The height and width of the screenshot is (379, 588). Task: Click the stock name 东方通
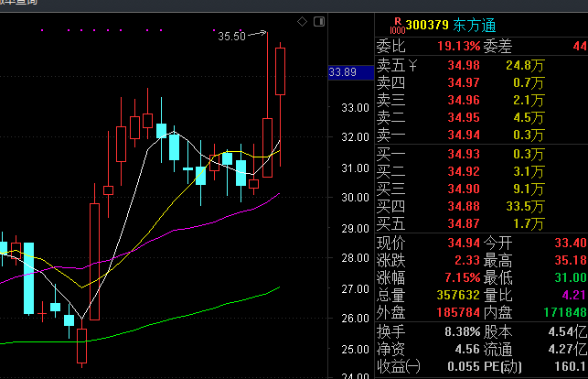click(475, 26)
